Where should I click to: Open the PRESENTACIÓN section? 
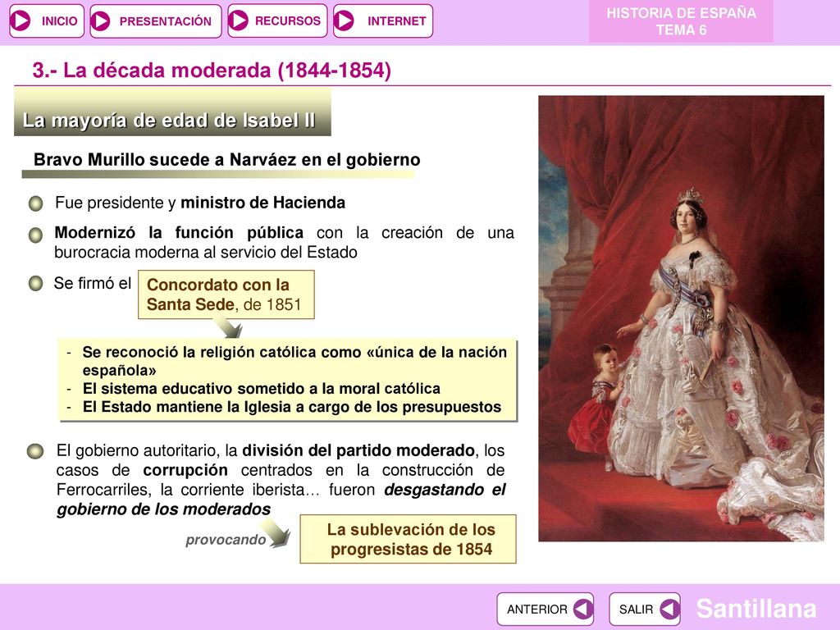click(x=156, y=21)
